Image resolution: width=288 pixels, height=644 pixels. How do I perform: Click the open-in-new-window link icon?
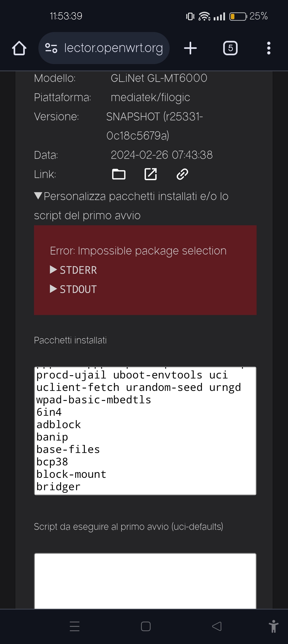click(x=151, y=174)
